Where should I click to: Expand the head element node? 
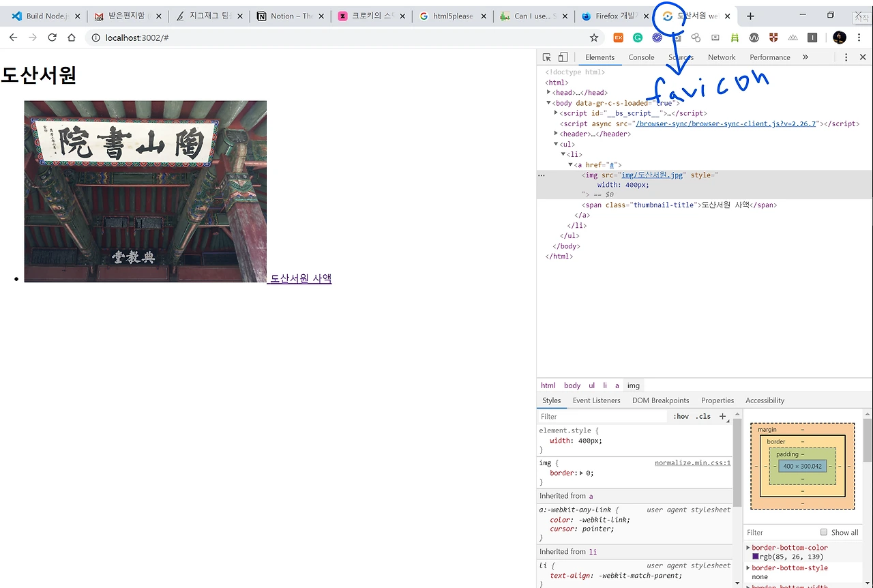(549, 92)
